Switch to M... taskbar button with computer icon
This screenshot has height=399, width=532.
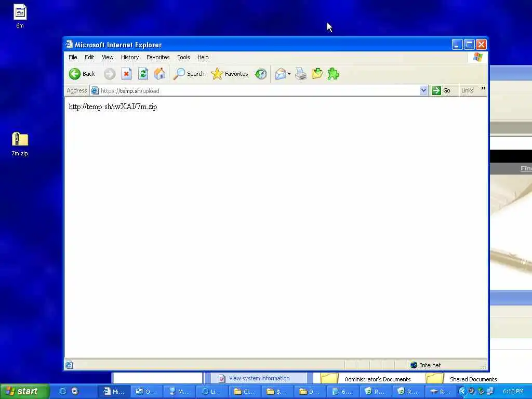click(180, 392)
